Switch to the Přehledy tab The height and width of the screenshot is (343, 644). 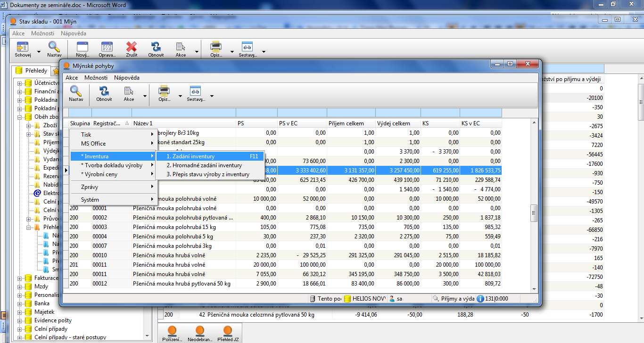coord(32,71)
